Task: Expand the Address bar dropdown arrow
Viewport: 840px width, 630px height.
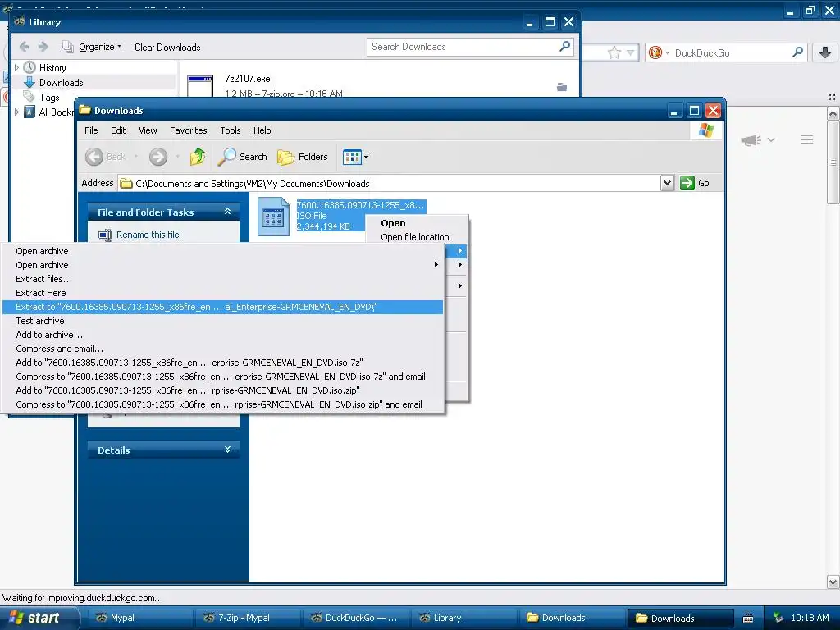Action: click(667, 183)
